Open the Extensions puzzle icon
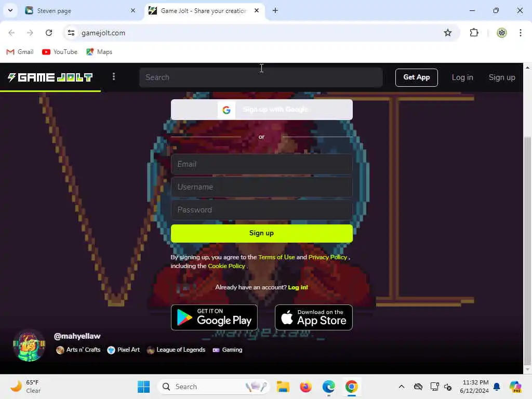Viewport: 532px width, 399px height. point(474,33)
